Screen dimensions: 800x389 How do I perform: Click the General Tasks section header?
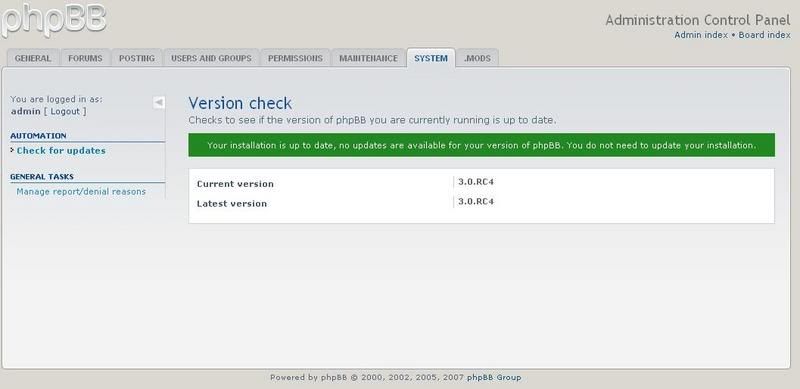tap(42, 177)
